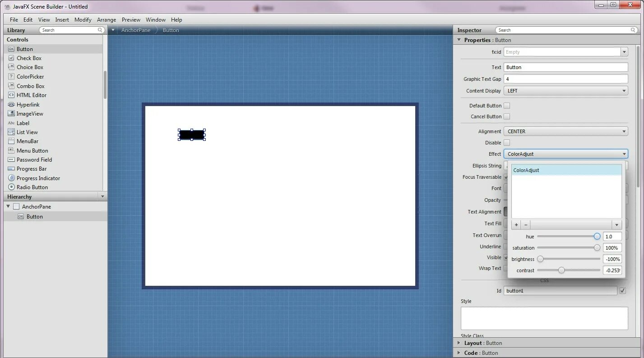The height and width of the screenshot is (358, 644).
Task: Choose the MenuBar control icon
Action: [x=11, y=141]
